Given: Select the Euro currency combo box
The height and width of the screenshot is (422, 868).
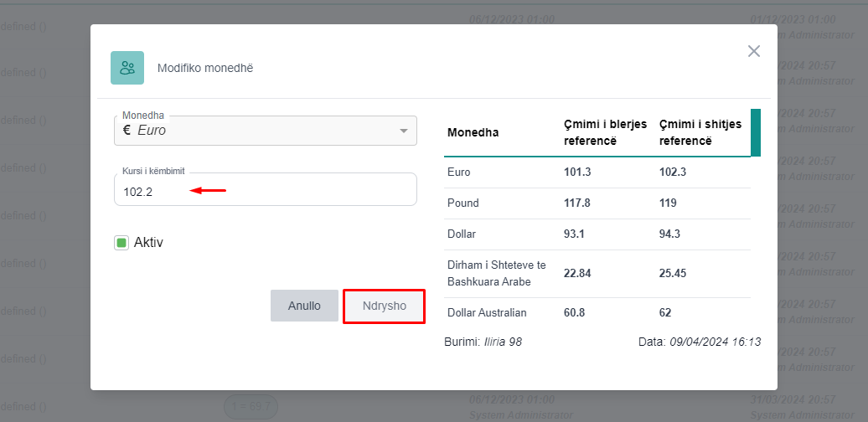Looking at the screenshot, I should 265,131.
